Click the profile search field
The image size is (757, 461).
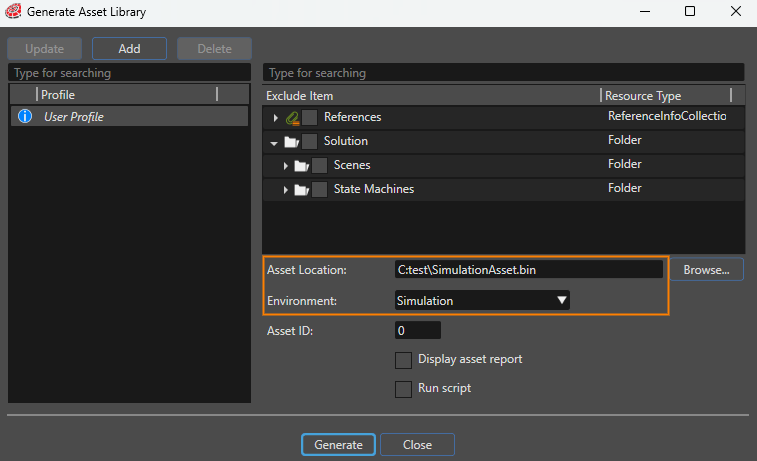[x=129, y=73]
